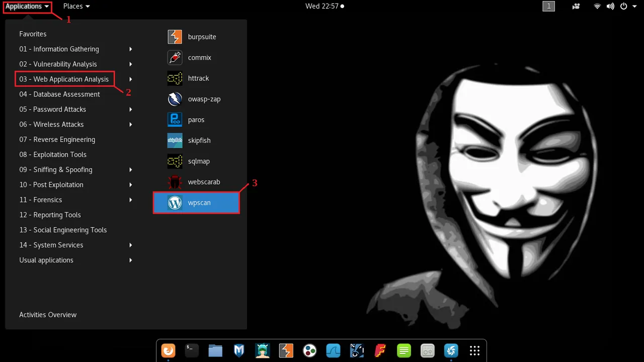The height and width of the screenshot is (362, 644).
Task: Expand 06 - Wireless Attacks submenu arrow
Action: 131,124
